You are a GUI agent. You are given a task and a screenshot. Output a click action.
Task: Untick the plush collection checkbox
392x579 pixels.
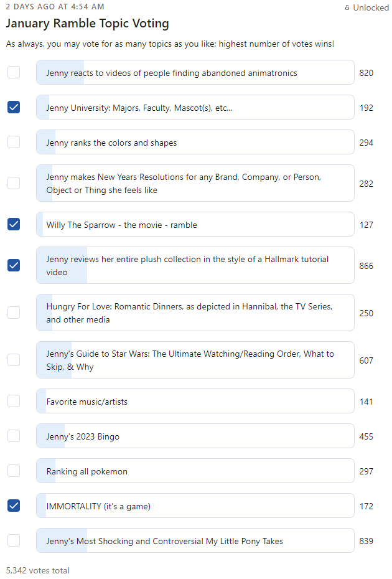(14, 265)
